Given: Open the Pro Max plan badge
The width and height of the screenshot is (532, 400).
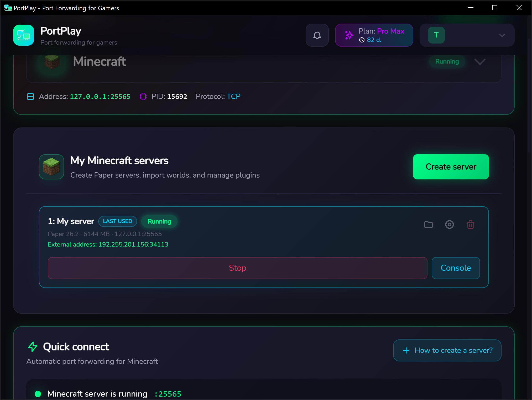Looking at the screenshot, I should click(374, 35).
